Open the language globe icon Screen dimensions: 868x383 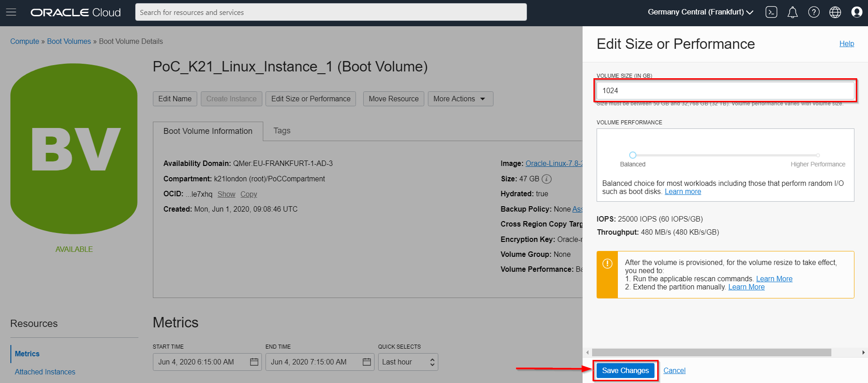[835, 12]
